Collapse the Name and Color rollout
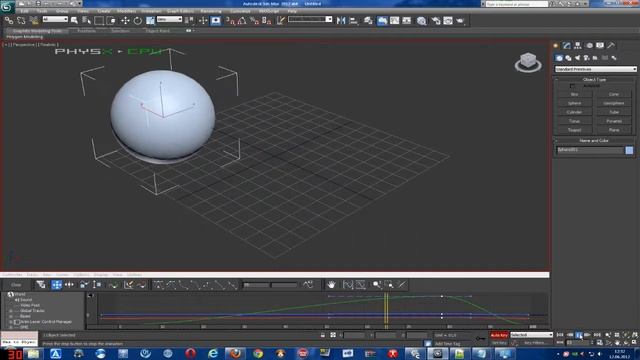 point(594,140)
